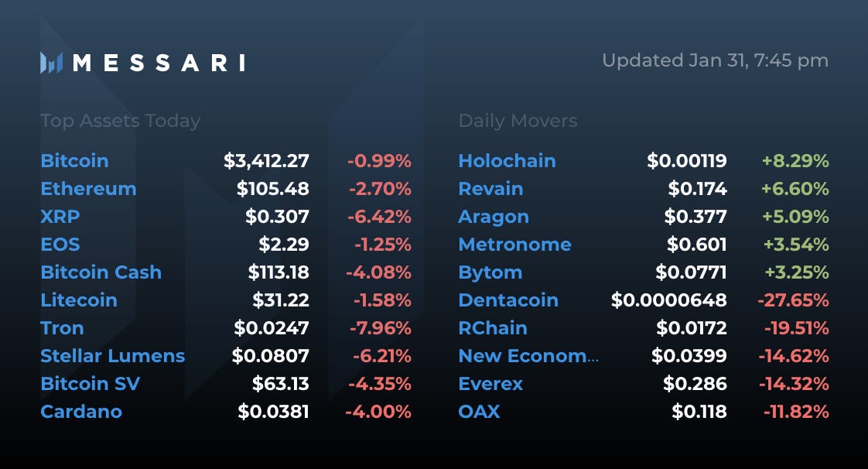
Task: Select RChain in Daily Movers
Action: point(493,328)
